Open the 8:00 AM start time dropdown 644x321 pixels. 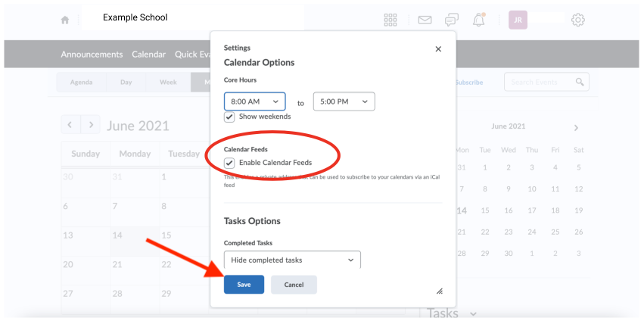pyautogui.click(x=254, y=101)
